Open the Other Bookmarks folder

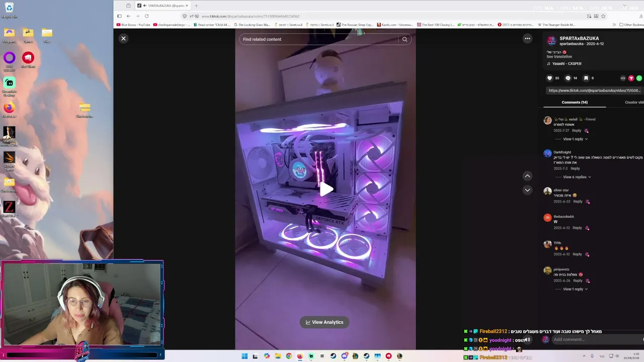[x=631, y=25]
